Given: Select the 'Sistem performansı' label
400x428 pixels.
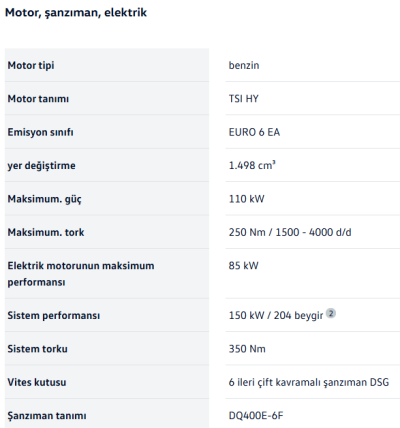Looking at the screenshot, I should [54, 315].
